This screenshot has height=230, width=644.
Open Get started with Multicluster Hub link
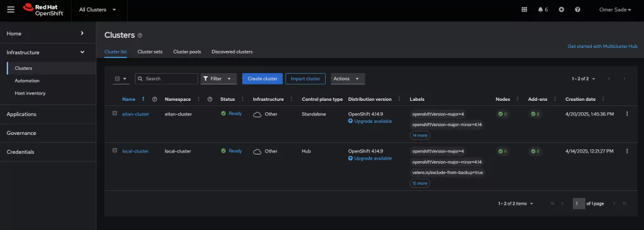pos(602,47)
